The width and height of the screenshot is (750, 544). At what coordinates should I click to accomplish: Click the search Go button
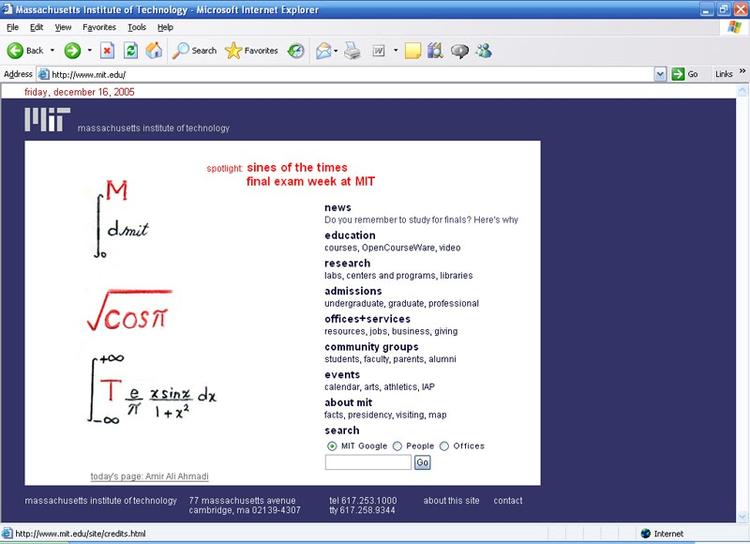coord(422,462)
